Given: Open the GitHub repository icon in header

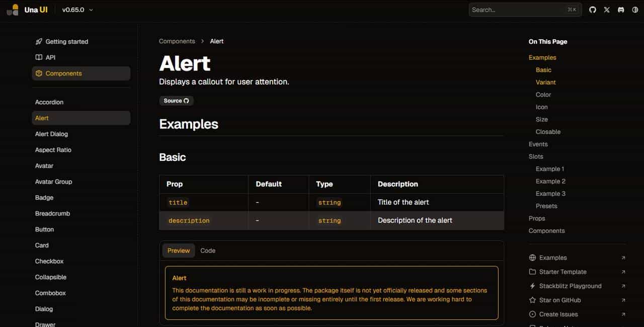Looking at the screenshot, I should pos(593,10).
